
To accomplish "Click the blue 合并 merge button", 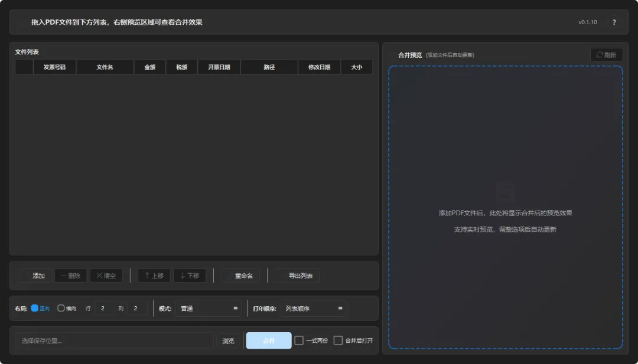I will 269,340.
